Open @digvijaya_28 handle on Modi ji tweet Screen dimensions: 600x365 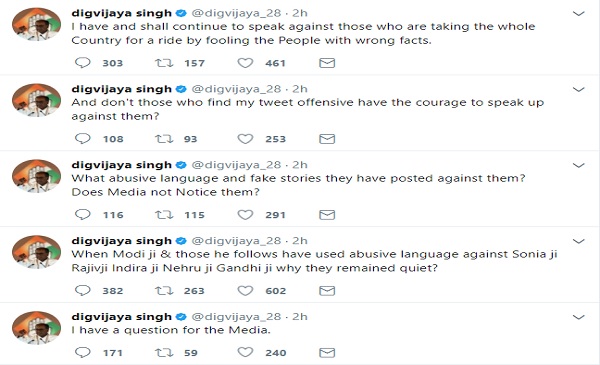(x=236, y=241)
